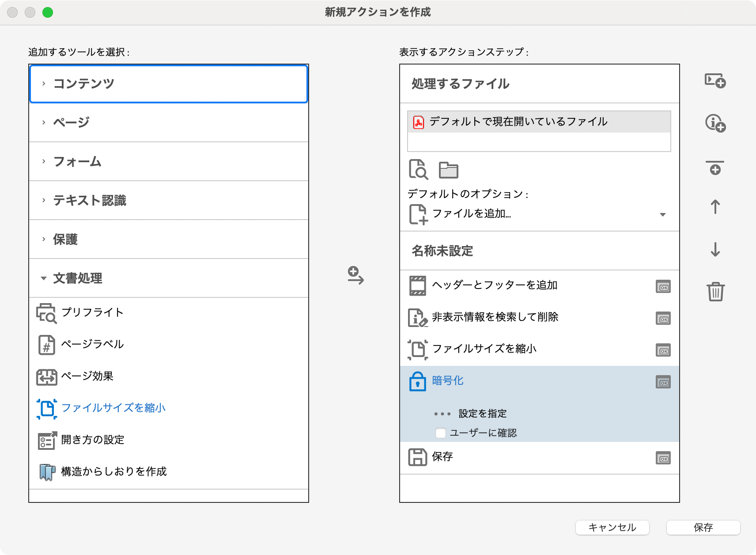Expand the 保護 category
Screen dimensions: 756x555
[x=65, y=239]
